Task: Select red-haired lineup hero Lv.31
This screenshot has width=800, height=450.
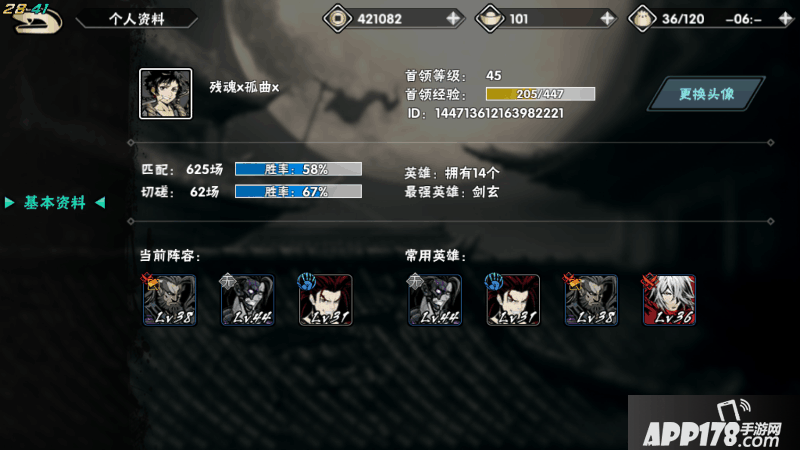Action: pyautogui.click(x=326, y=300)
